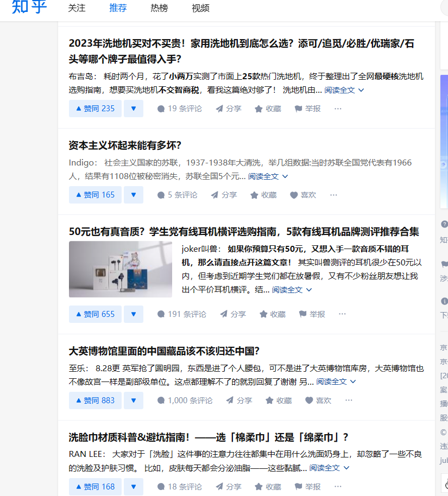Open the 知乎 logo home link
The image size is (448, 496).
pyautogui.click(x=29, y=7)
